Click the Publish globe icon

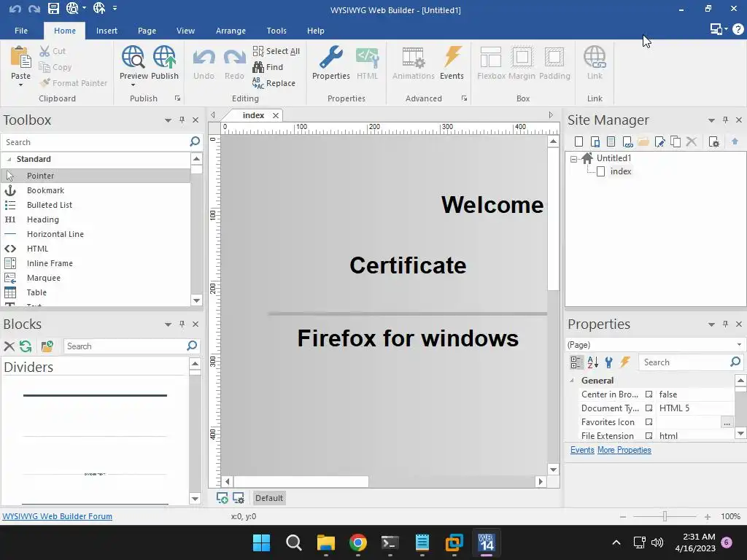pos(164,57)
